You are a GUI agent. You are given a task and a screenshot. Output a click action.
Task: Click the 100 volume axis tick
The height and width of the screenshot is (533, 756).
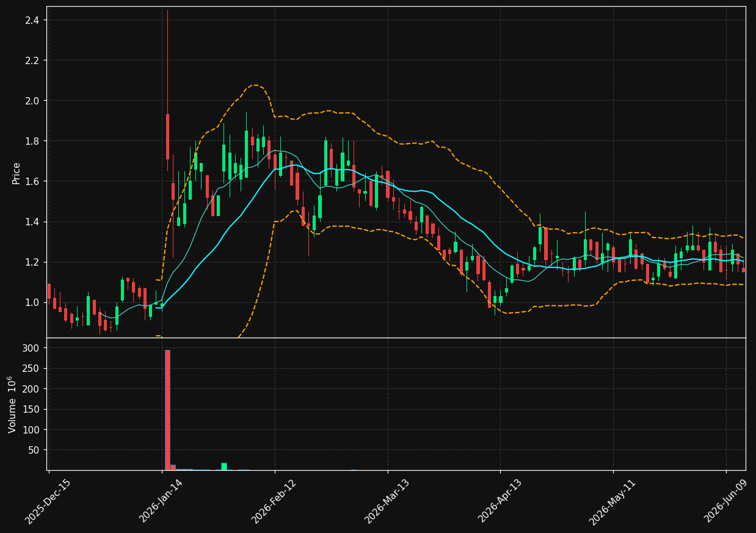click(31, 430)
